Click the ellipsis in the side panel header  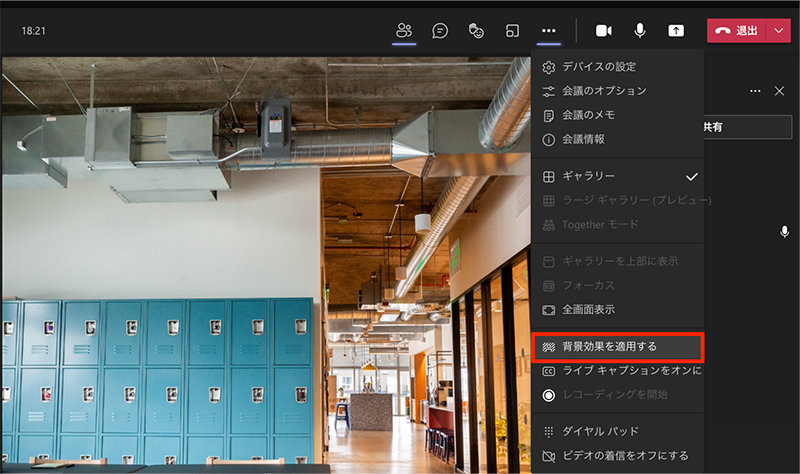755,91
